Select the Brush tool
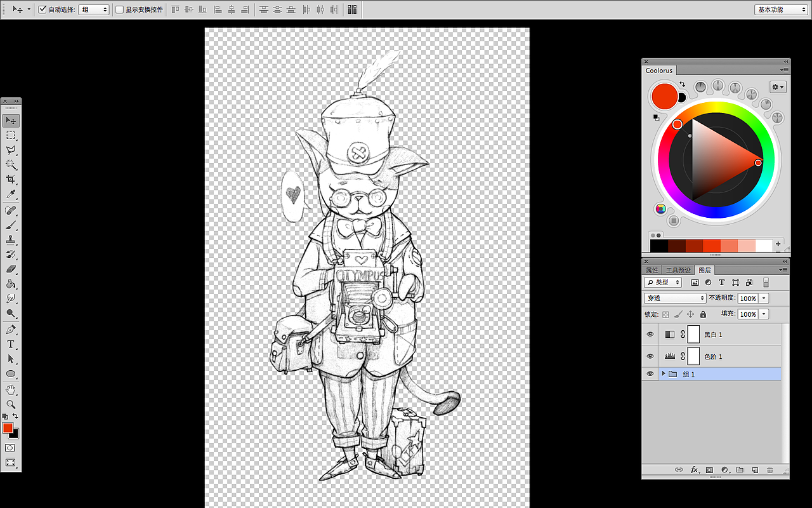The width and height of the screenshot is (812, 508). pos(11,225)
